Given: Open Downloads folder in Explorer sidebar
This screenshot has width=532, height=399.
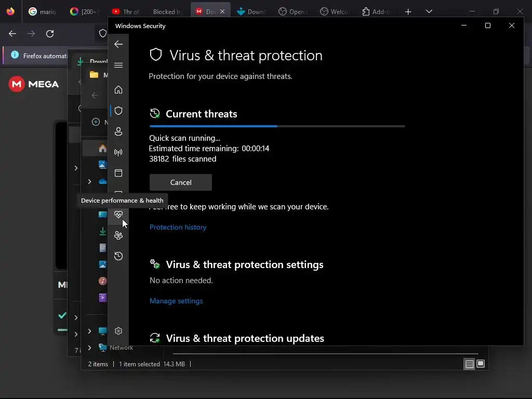Looking at the screenshot, I should coord(102,231).
